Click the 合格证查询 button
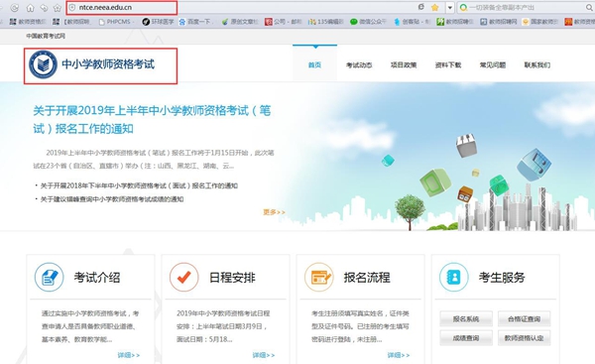This screenshot has height=364, width=595. click(524, 318)
